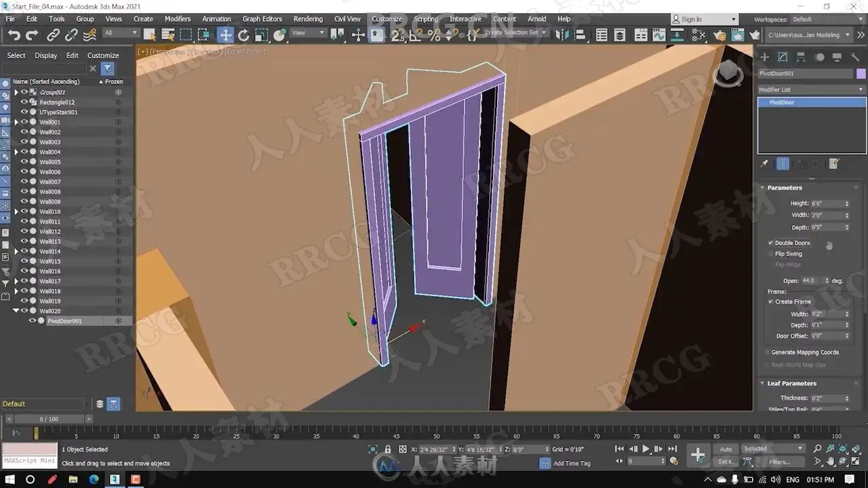Open the Modifier List dropdown
This screenshot has width=868, height=488.
(x=812, y=89)
